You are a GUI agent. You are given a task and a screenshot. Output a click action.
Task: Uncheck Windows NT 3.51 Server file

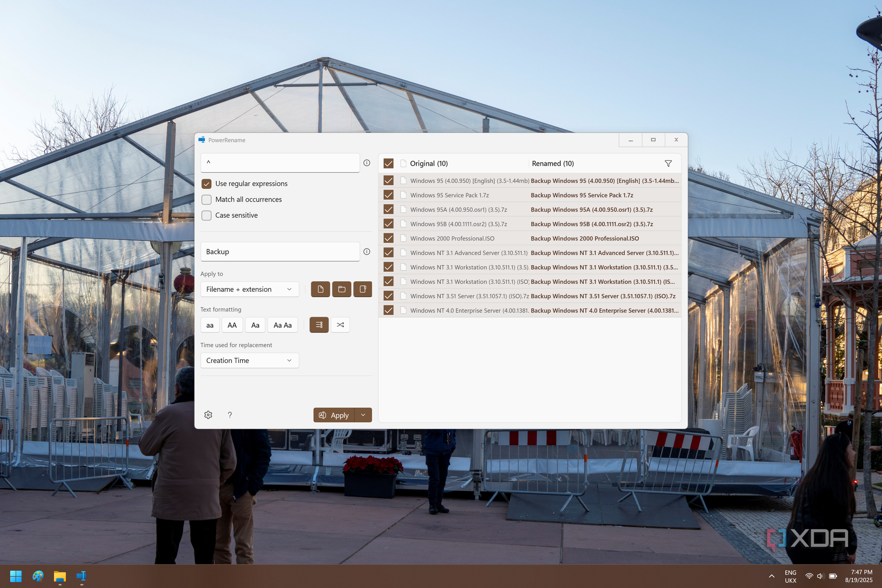(x=389, y=296)
